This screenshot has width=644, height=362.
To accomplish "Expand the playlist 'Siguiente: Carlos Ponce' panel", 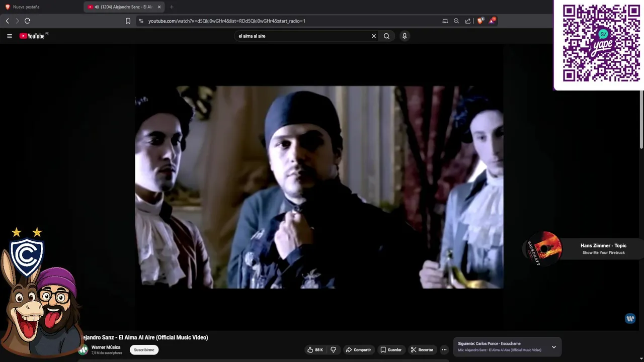I will [x=554, y=347].
